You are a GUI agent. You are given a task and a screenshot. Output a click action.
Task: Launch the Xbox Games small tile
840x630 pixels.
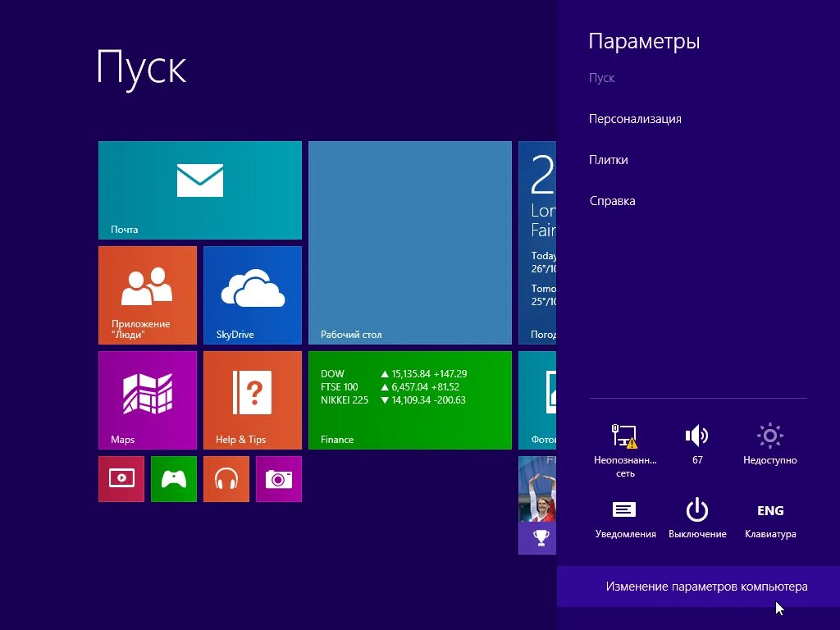(x=174, y=479)
